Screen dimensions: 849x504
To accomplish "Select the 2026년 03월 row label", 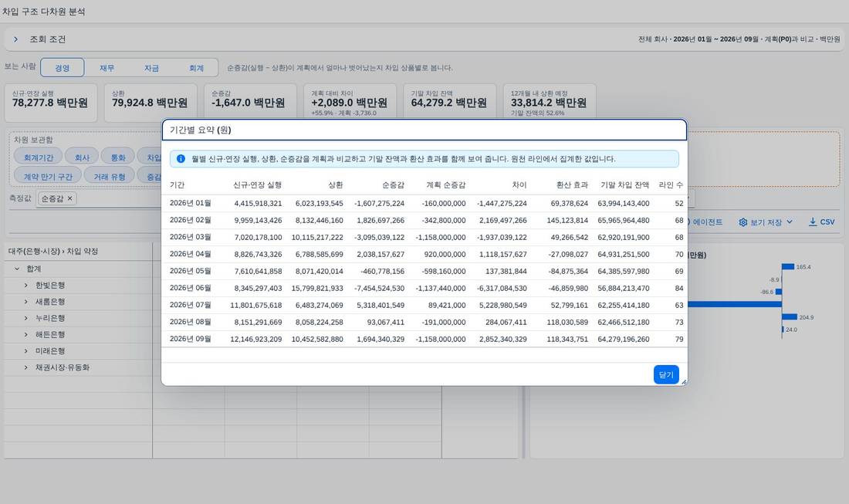I will 190,237.
